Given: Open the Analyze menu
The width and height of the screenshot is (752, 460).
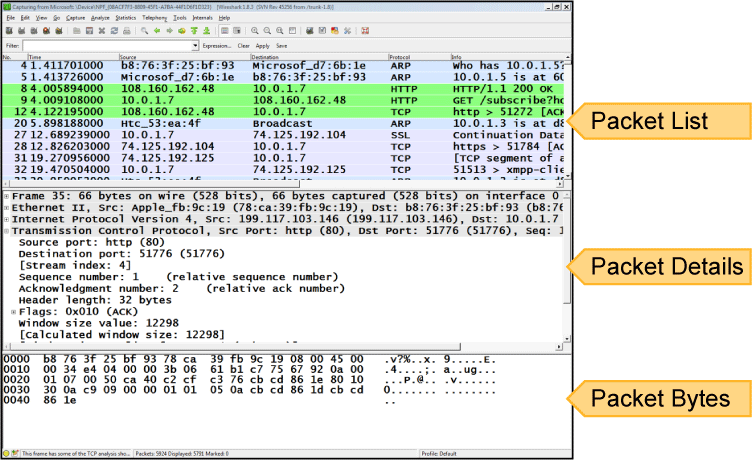Looking at the screenshot, I should point(100,18).
